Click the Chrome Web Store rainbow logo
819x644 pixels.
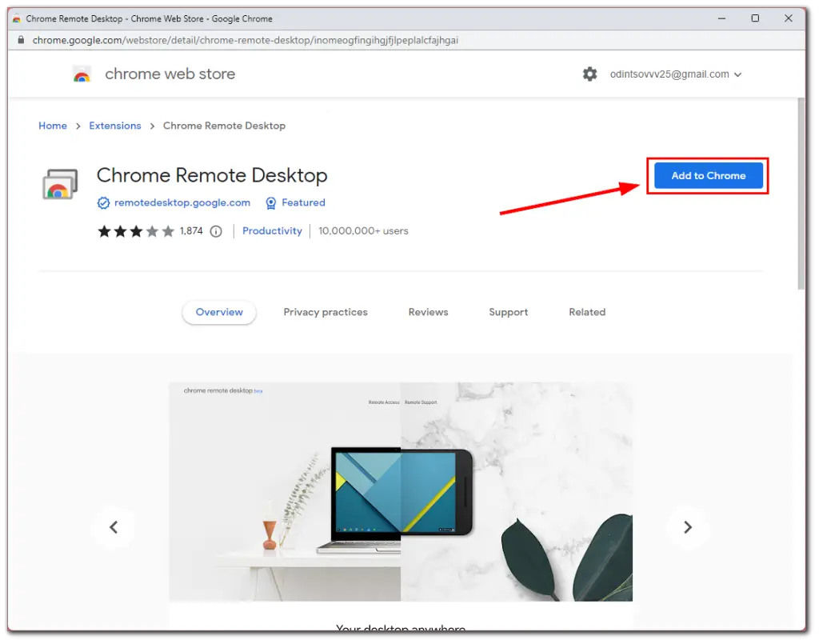82,74
